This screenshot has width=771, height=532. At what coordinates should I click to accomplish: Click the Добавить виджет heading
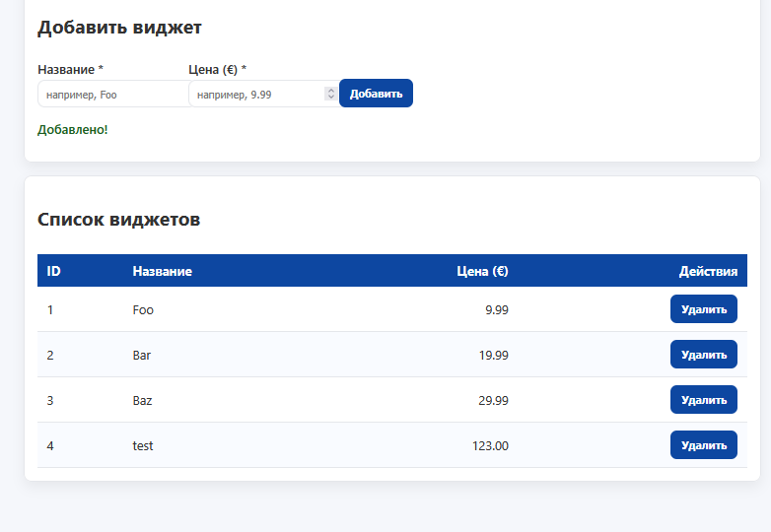pyautogui.click(x=119, y=28)
